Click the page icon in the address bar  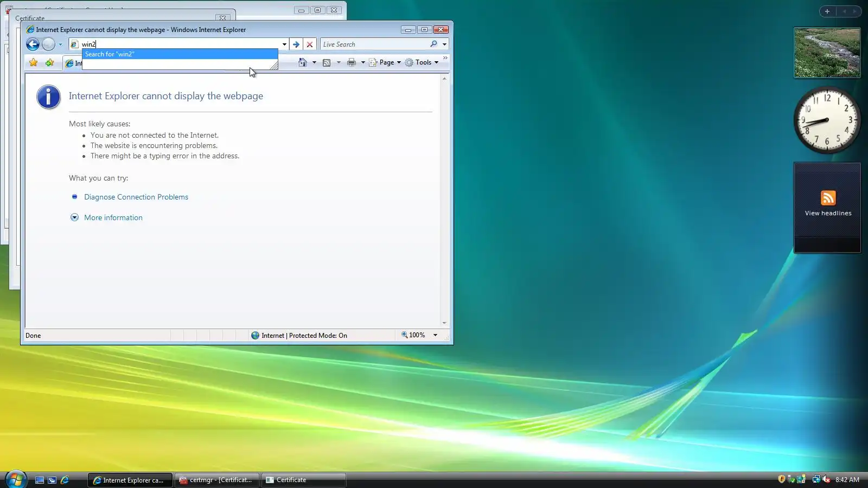pos(75,44)
